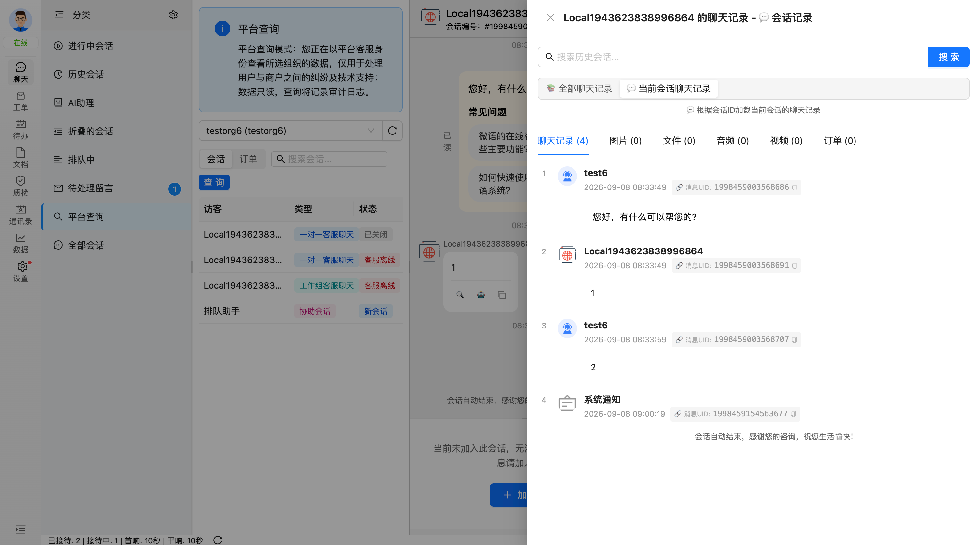Select the 会话 segment in query panel

coord(216,159)
